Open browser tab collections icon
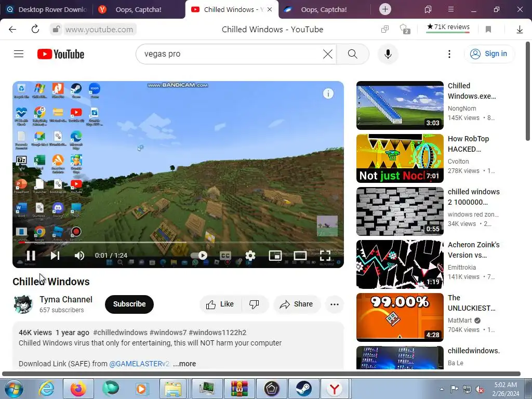This screenshot has width=532, height=399. (x=428, y=9)
